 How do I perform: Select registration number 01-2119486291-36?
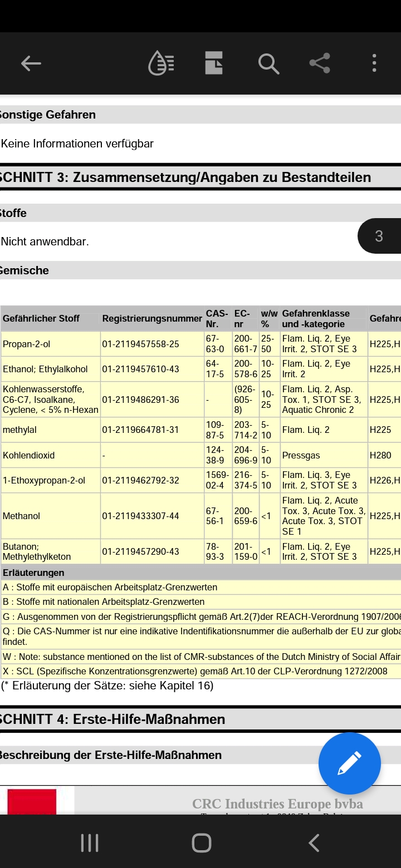click(140, 400)
